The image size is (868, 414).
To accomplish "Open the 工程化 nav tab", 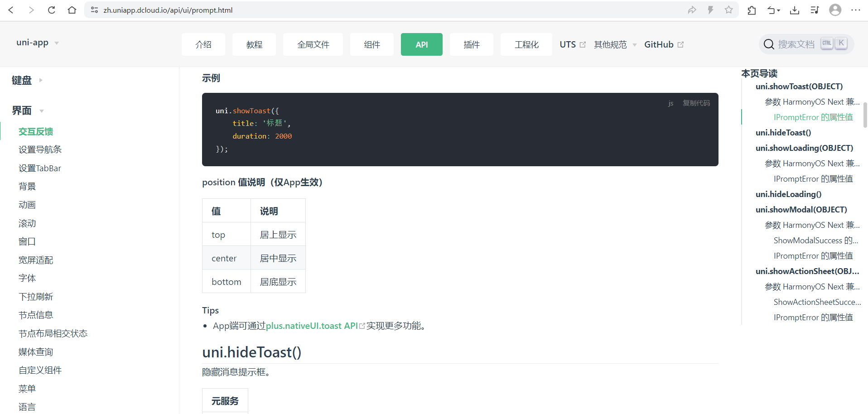I will (526, 44).
